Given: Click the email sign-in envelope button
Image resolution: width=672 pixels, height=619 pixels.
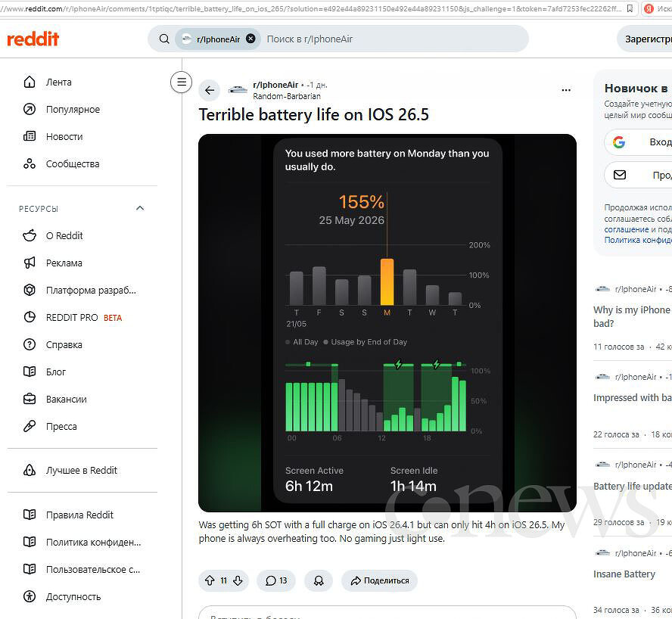Looking at the screenshot, I should 639,175.
